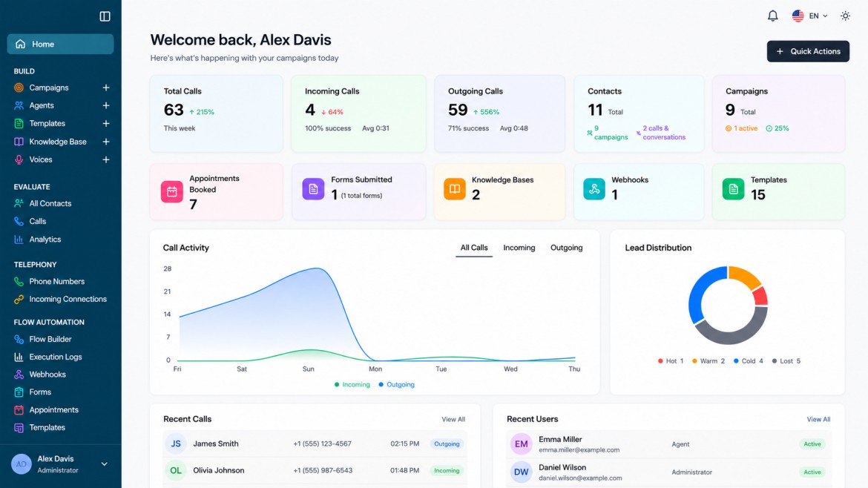This screenshot has height=488, width=868.
Task: Open the Outgoing Calls card
Action: click(499, 113)
